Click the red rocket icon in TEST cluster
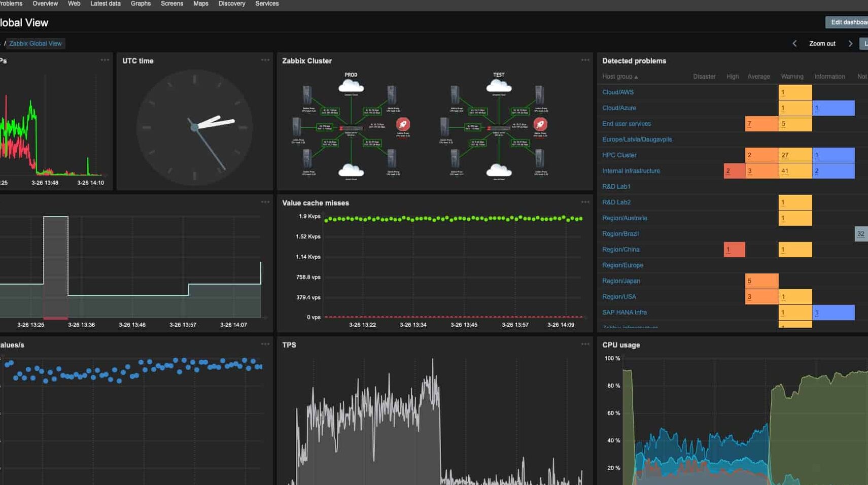Viewport: 868px width, 485px height. point(540,124)
